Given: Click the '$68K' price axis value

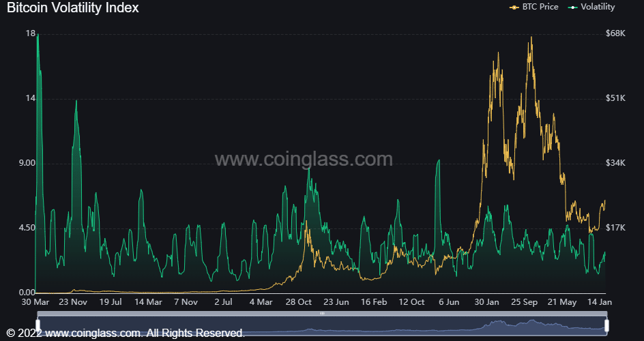Looking at the screenshot, I should 615,33.
